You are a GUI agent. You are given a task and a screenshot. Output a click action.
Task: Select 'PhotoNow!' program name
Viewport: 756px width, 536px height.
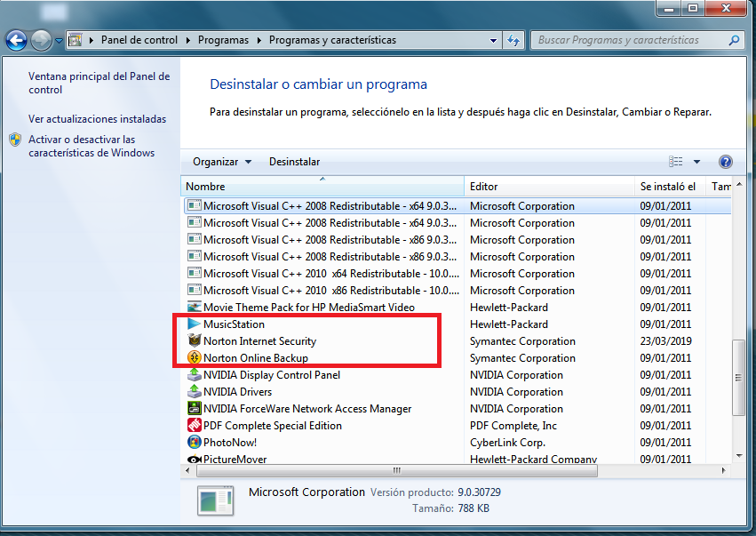(230, 443)
